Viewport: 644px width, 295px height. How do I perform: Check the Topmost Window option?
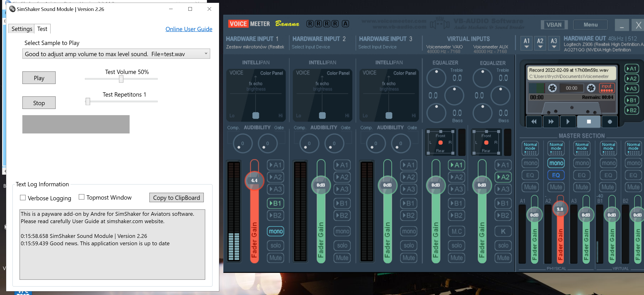point(82,197)
